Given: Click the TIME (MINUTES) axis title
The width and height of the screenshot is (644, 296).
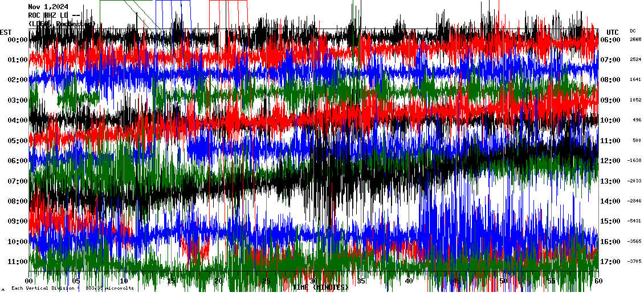Looking at the screenshot, I should click(x=320, y=287).
